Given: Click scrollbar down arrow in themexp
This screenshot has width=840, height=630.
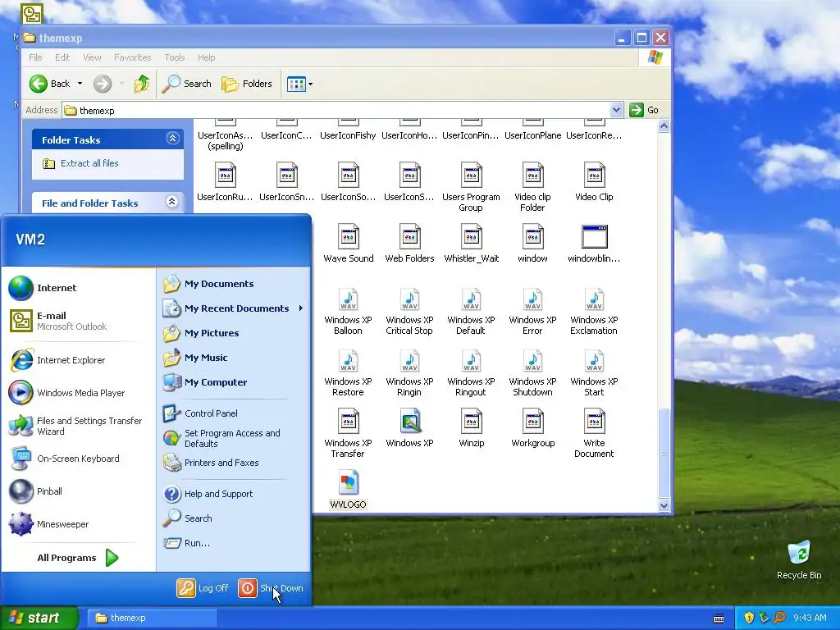Looking at the screenshot, I should click(x=664, y=505).
